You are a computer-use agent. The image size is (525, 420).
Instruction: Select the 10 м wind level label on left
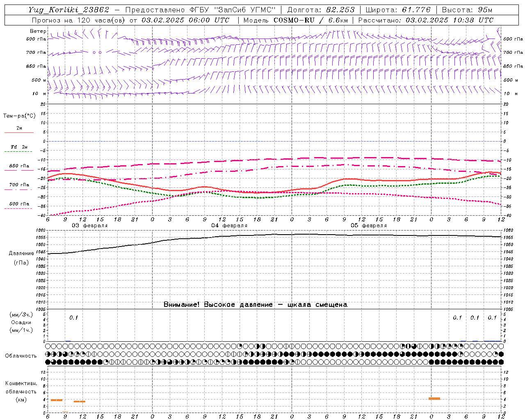[x=39, y=94]
